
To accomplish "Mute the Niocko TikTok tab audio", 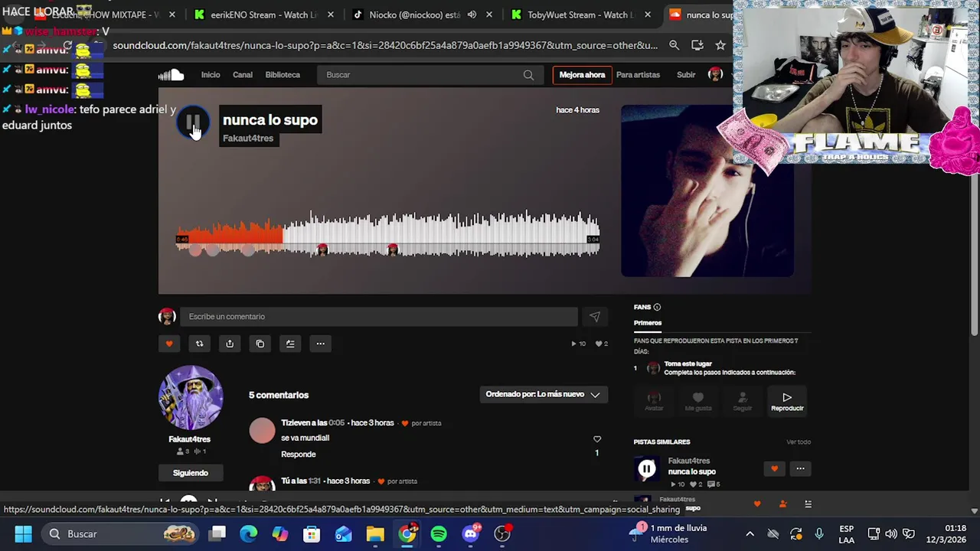I will tap(472, 15).
